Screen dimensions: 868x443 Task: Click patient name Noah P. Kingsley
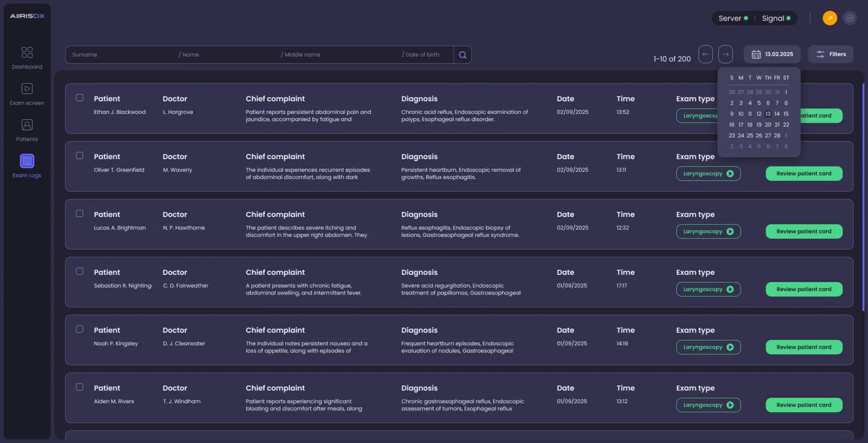(116, 344)
